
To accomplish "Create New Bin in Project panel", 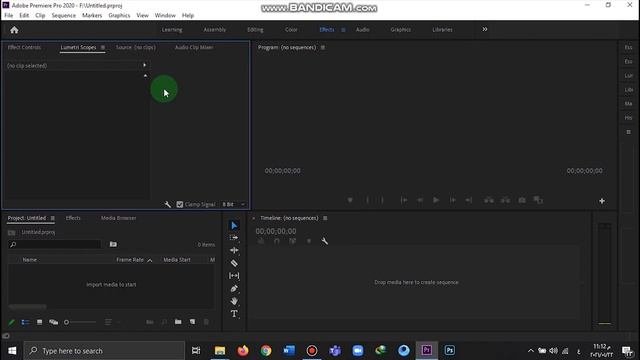I will (x=178, y=322).
